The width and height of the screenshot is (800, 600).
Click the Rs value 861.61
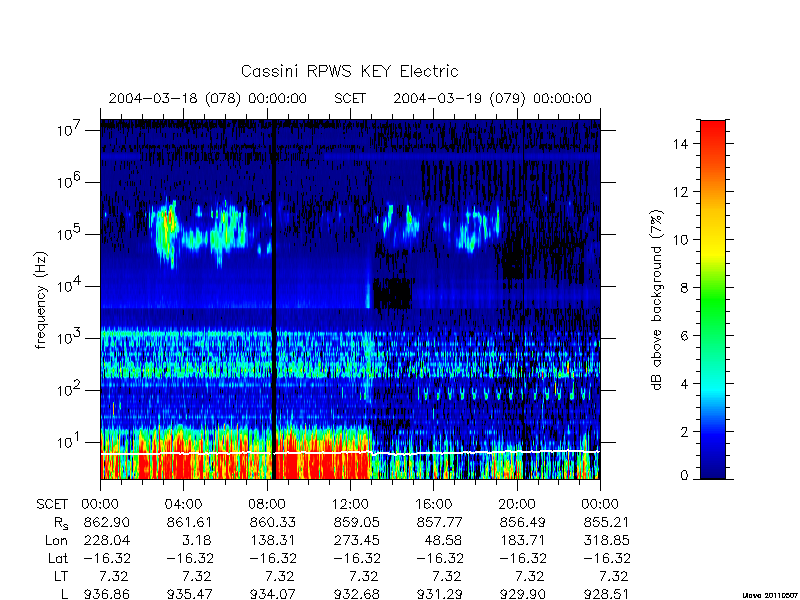point(189,522)
